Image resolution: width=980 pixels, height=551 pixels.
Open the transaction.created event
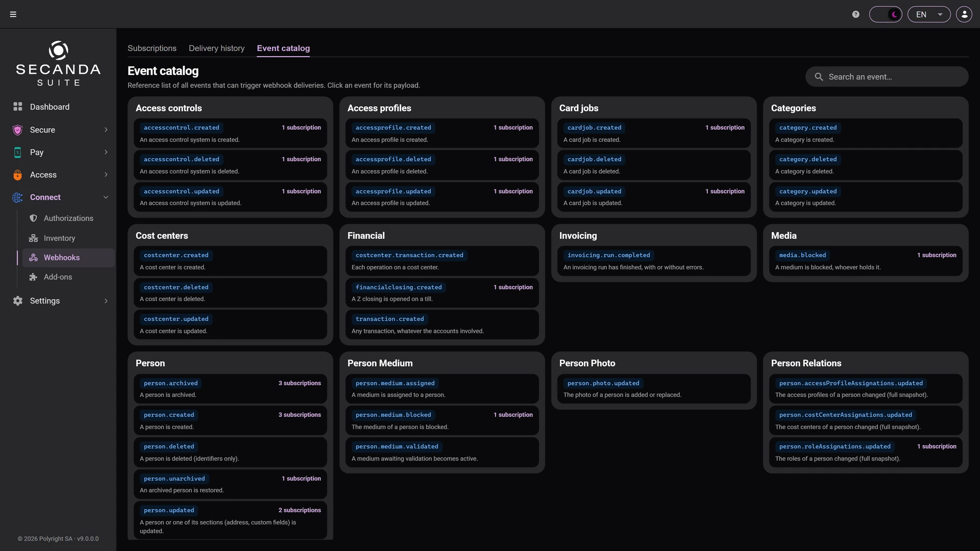click(442, 324)
